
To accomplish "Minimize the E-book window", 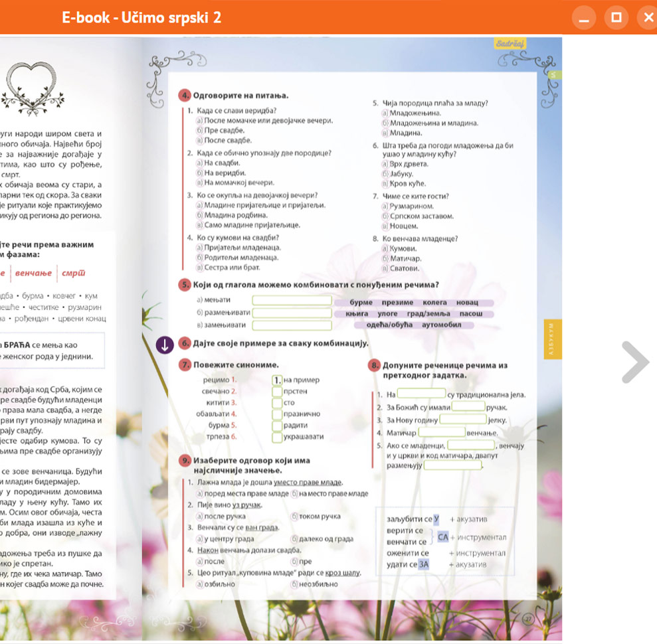I will click(x=584, y=18).
